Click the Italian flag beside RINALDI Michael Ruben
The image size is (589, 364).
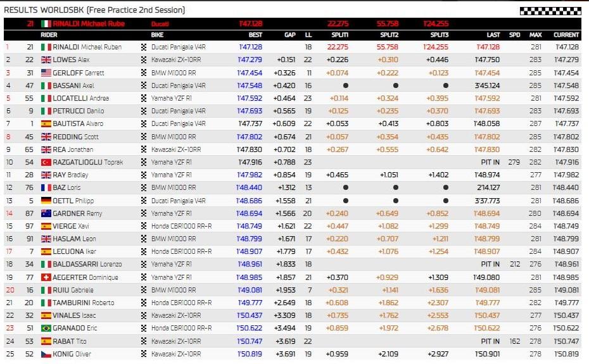pyautogui.click(x=46, y=47)
